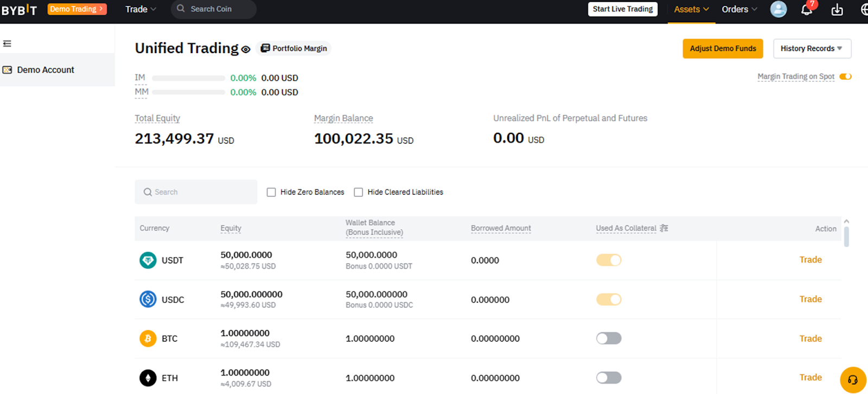Image resolution: width=868 pixels, height=394 pixels.
Task: Click the magnifier icon in Search Coin
Action: (181, 9)
